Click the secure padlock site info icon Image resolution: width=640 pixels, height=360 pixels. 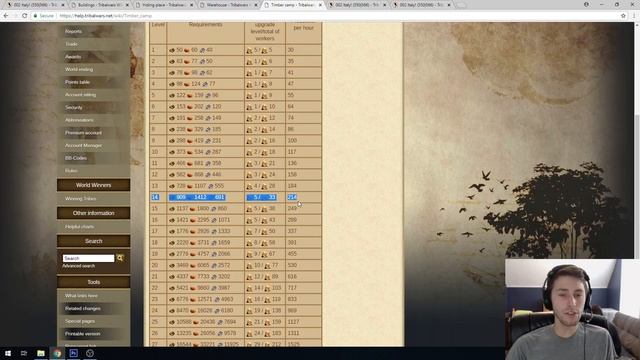pos(36,16)
